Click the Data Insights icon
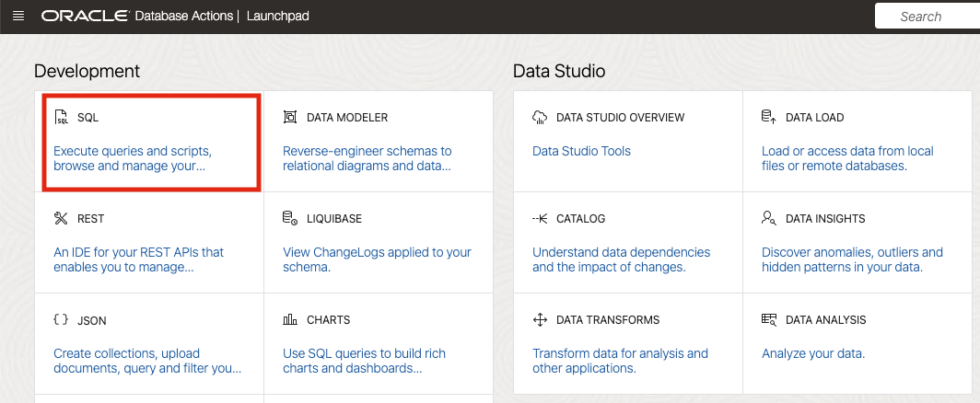Viewport: 980px width, 403px height. [x=769, y=219]
